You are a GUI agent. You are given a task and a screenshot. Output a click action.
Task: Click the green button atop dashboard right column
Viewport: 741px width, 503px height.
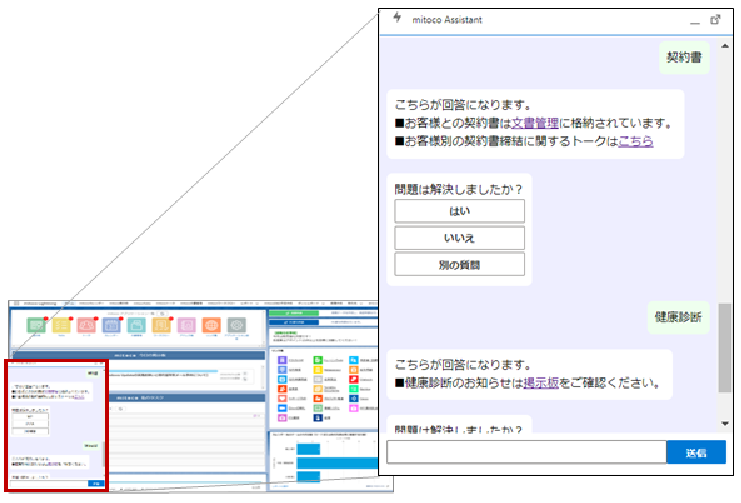click(x=294, y=313)
